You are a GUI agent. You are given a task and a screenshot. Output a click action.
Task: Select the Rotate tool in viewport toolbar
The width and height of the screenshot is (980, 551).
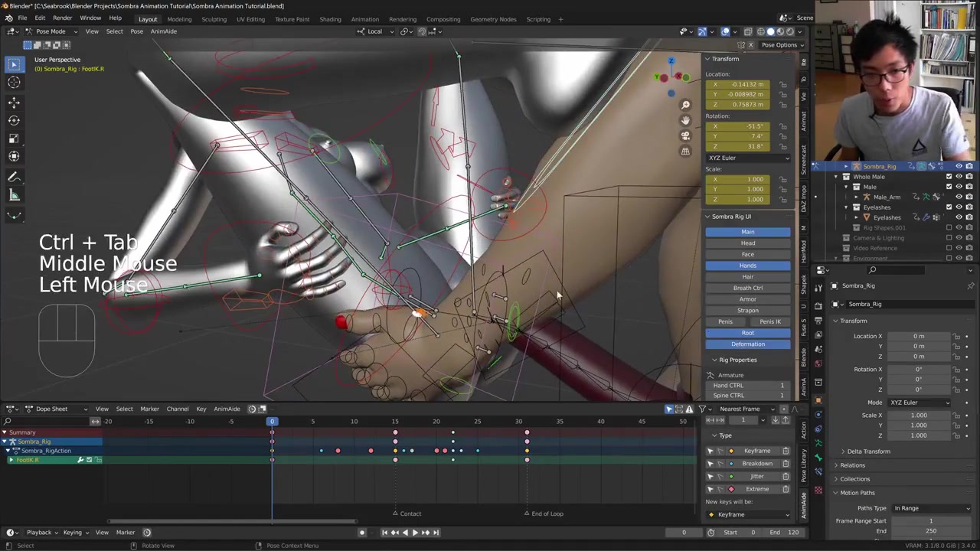14,120
